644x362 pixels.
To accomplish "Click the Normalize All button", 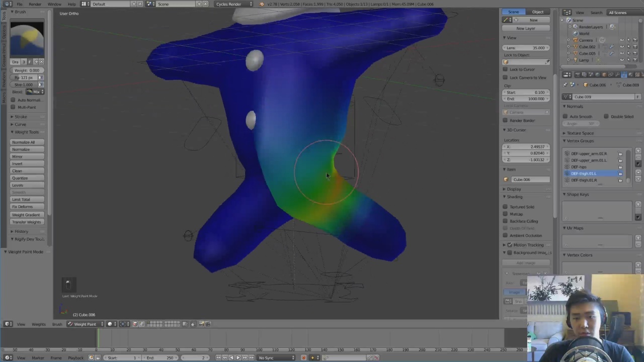I will point(27,142).
